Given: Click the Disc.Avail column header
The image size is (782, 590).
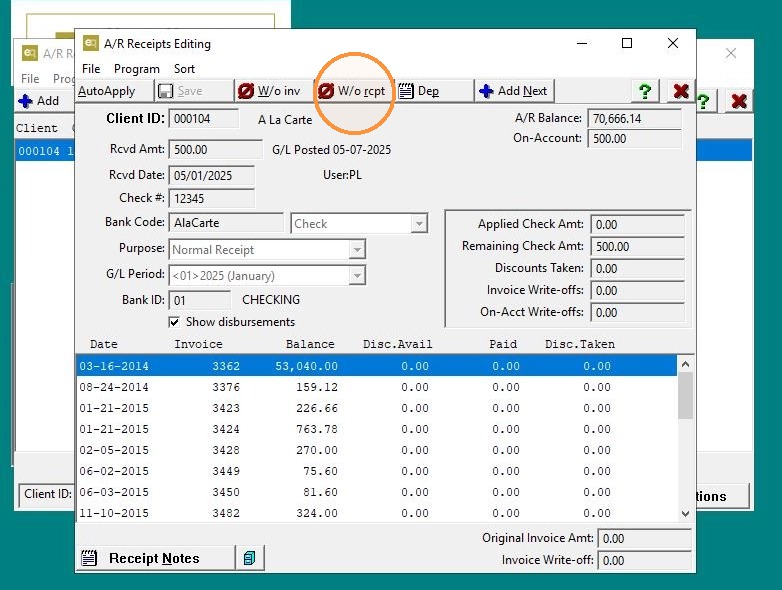Looking at the screenshot, I should [397, 344].
